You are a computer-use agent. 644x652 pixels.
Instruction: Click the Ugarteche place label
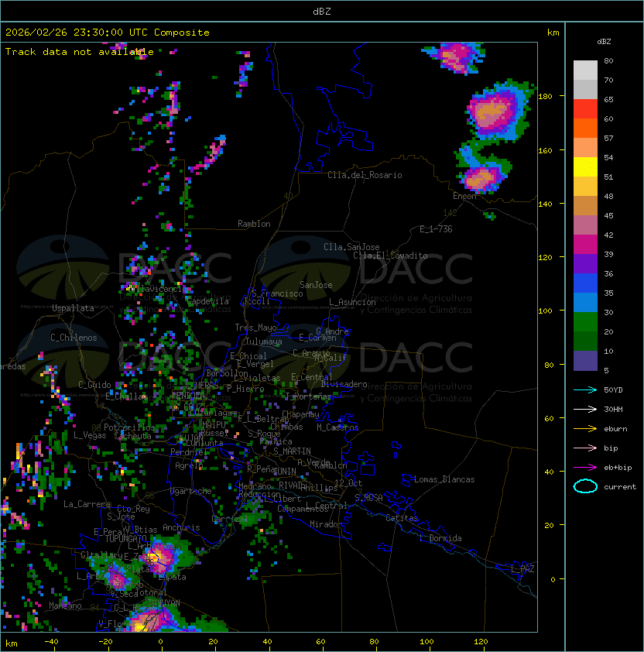[191, 491]
